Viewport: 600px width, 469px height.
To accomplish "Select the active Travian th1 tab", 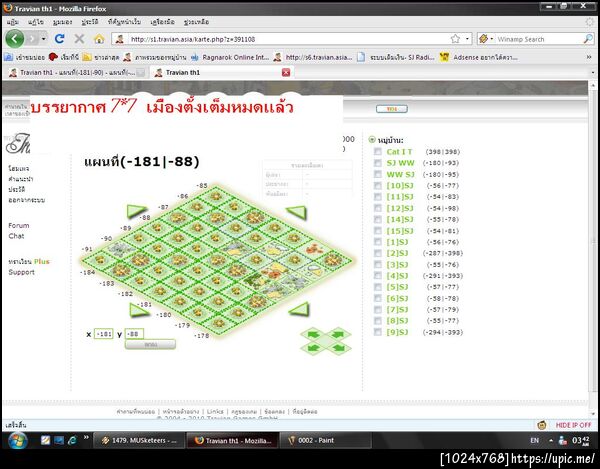I will point(222,72).
